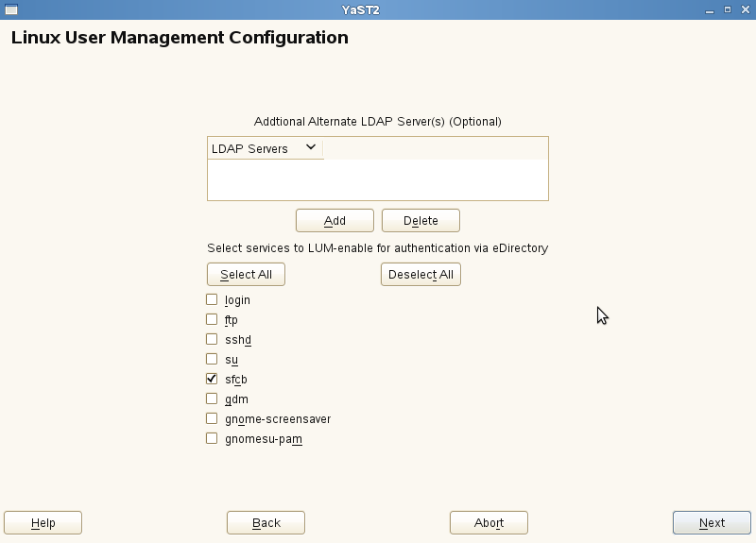
Task: Minimize the YaST2 window
Action: 710,10
